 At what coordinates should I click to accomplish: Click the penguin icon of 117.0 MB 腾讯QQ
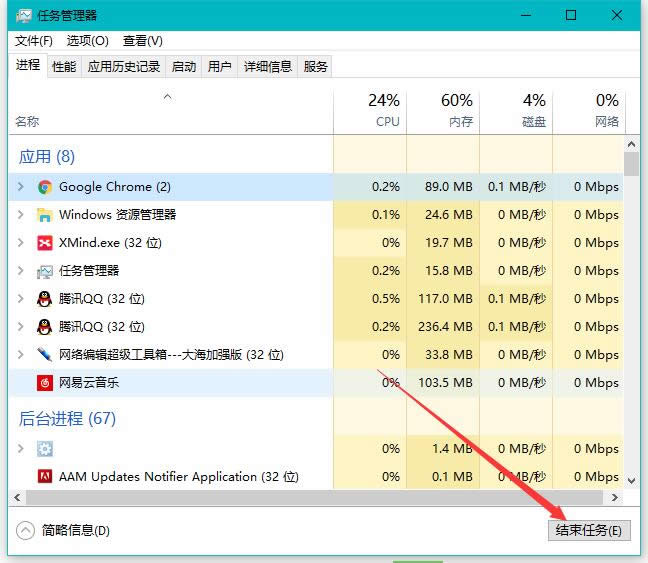45,299
